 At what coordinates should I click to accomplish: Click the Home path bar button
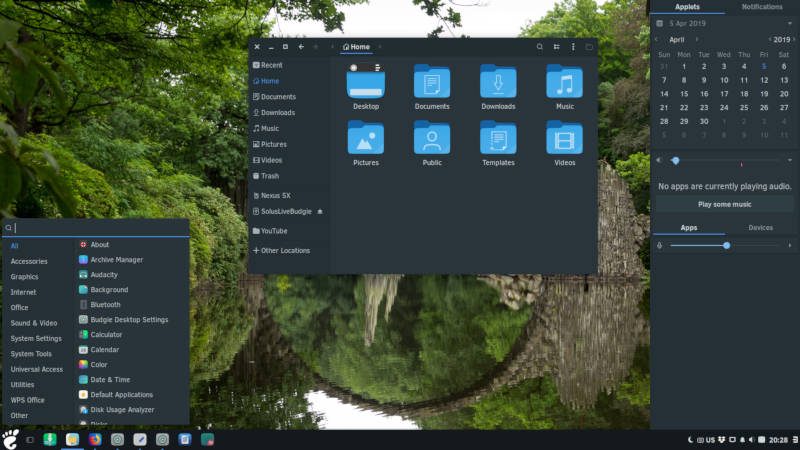(x=356, y=46)
